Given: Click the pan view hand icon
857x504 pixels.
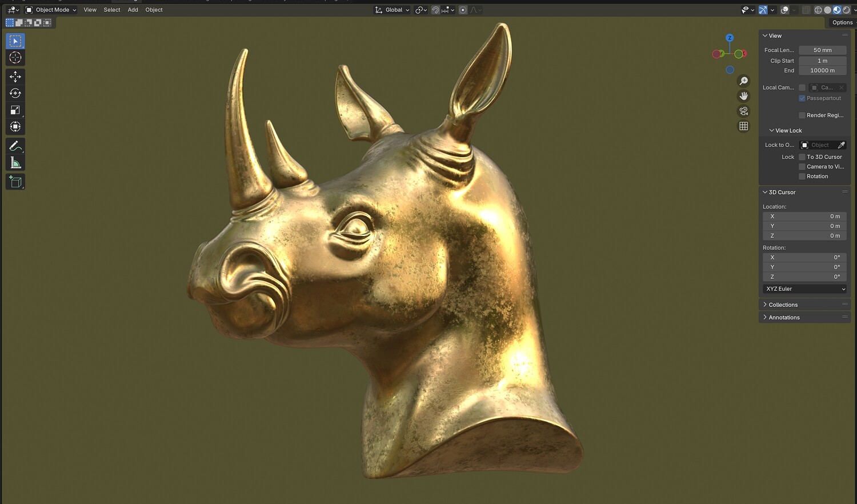Looking at the screenshot, I should (x=743, y=96).
